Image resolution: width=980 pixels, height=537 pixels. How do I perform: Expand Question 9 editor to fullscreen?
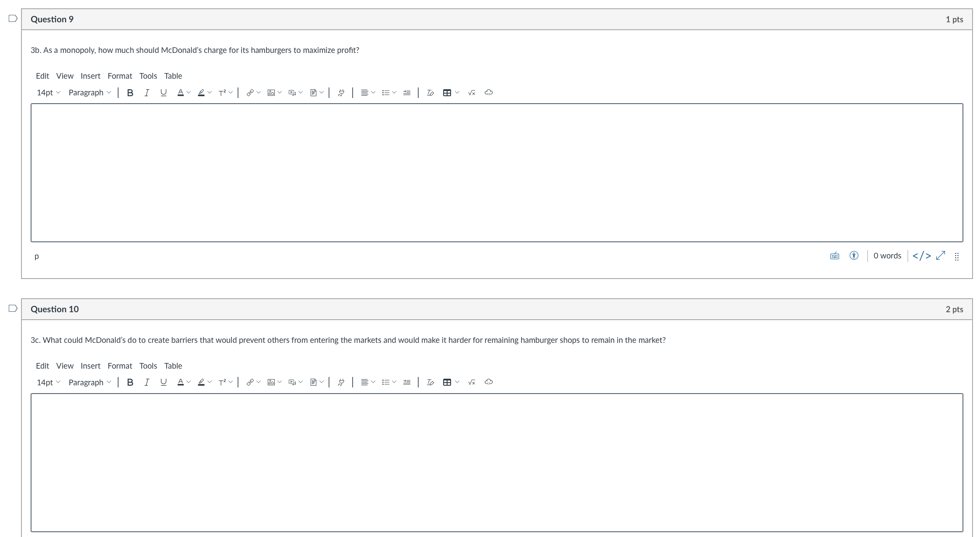tap(941, 256)
